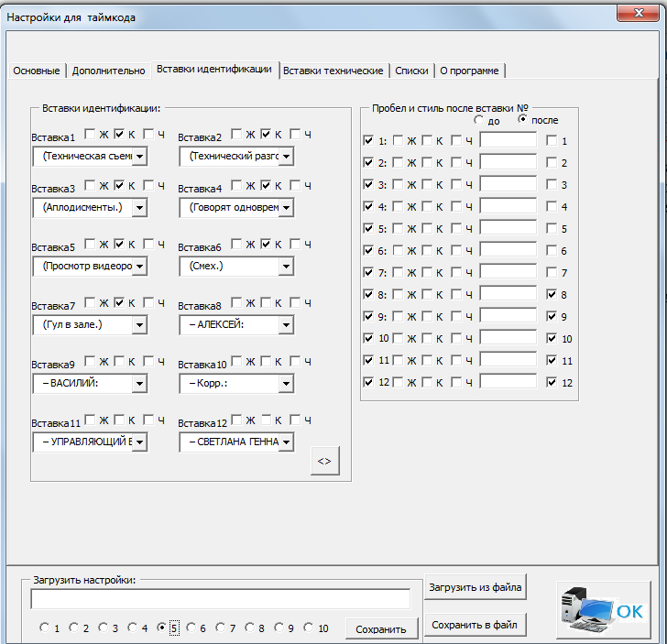The image size is (667, 644).
Task: Expand the Вставка2 dropdown (Технический разговор)
Action: tap(286, 157)
